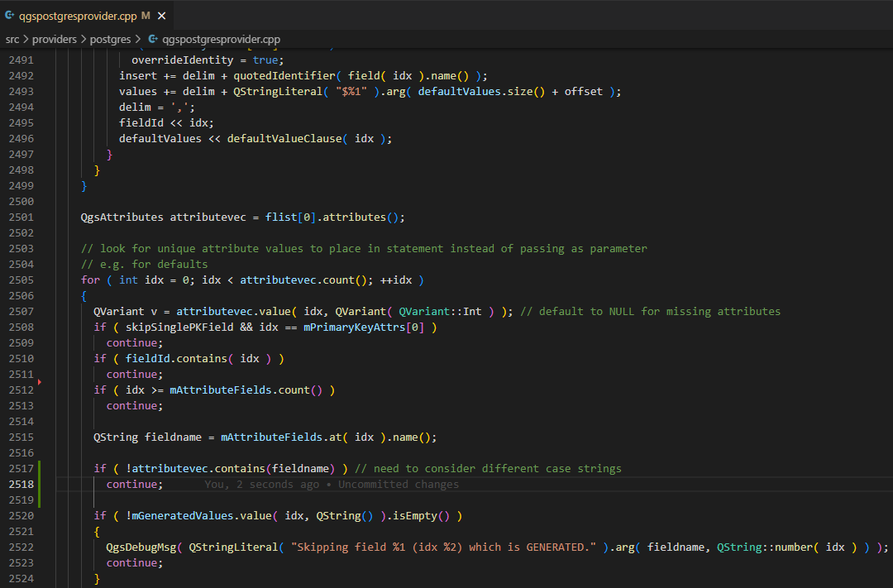
Task: Click 'mGeneratedValues' on line 2520
Action: [x=182, y=516]
